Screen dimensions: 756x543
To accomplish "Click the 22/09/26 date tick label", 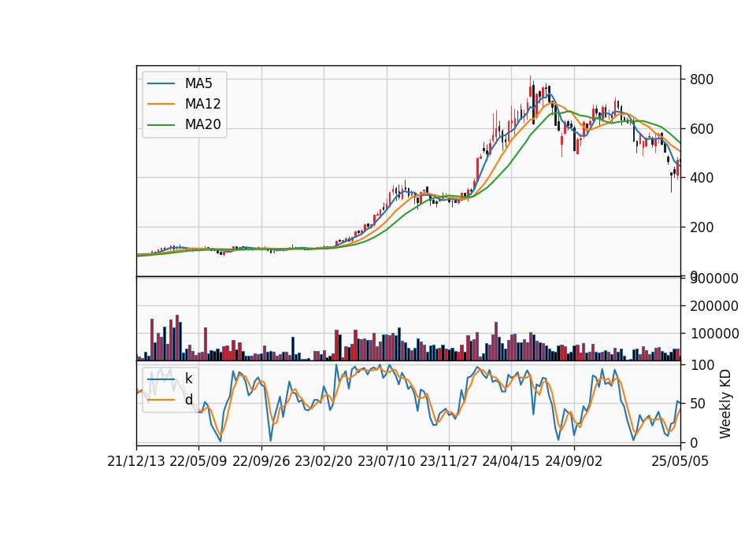I will pos(261,462).
